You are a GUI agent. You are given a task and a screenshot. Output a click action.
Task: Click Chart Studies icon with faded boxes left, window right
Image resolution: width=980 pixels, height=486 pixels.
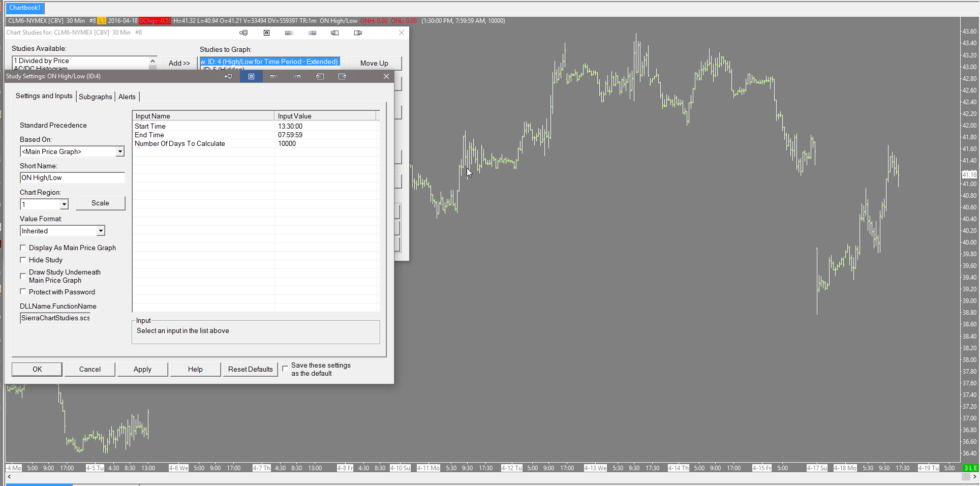tap(312, 33)
